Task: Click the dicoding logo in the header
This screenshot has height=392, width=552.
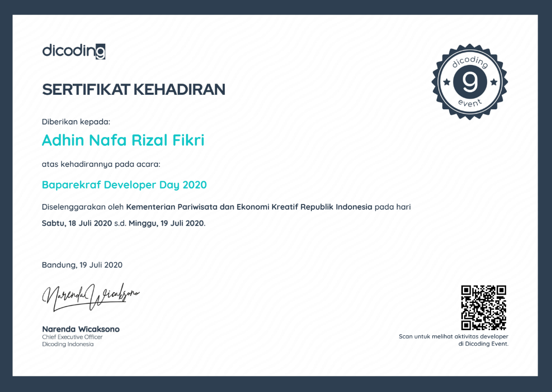Action: (73, 51)
